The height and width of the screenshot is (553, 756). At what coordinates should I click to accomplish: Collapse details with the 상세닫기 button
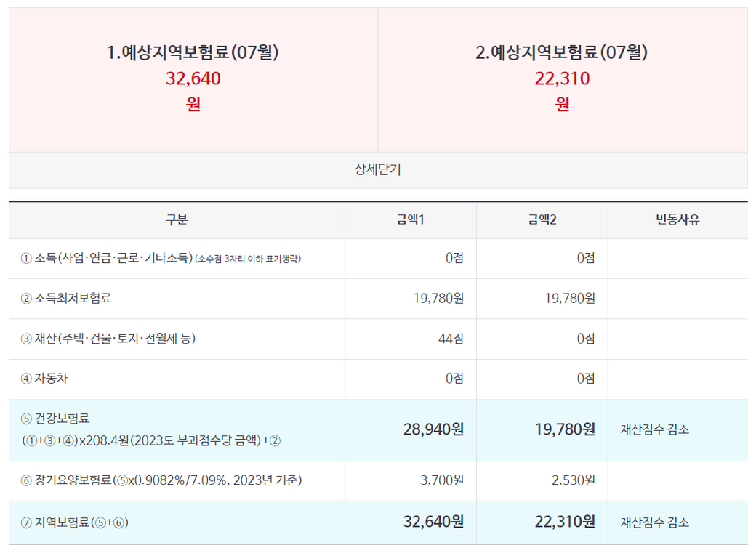[377, 170]
